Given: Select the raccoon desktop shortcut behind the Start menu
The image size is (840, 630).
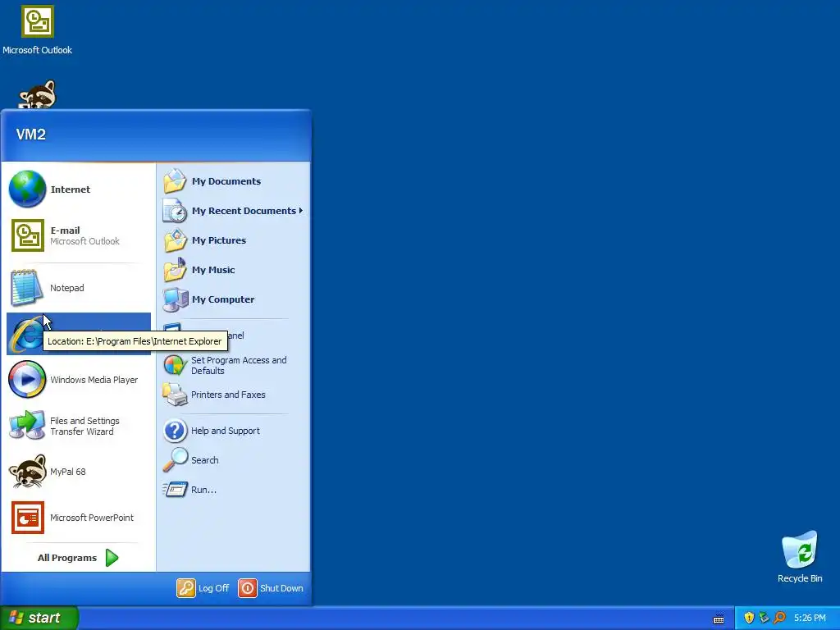Looking at the screenshot, I should pyautogui.click(x=38, y=94).
